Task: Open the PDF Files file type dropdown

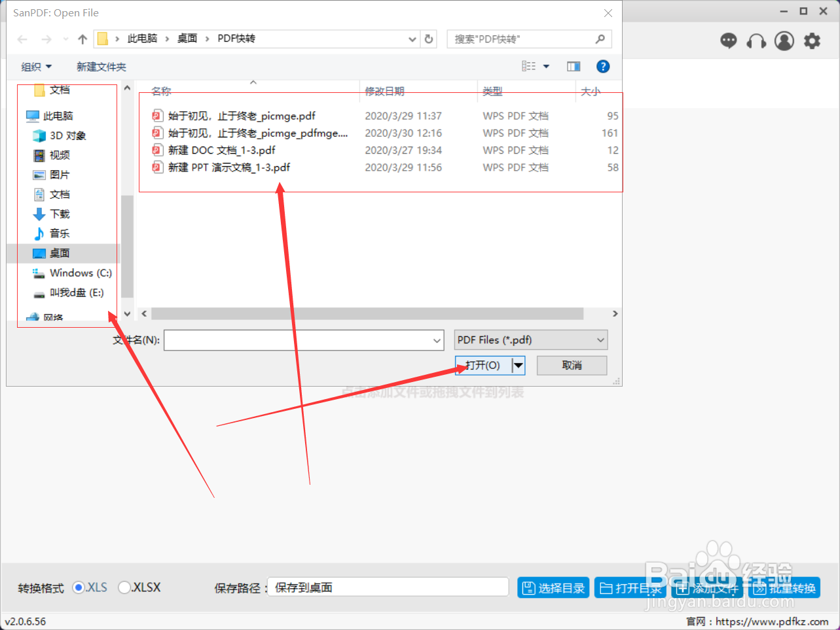Action: [530, 340]
